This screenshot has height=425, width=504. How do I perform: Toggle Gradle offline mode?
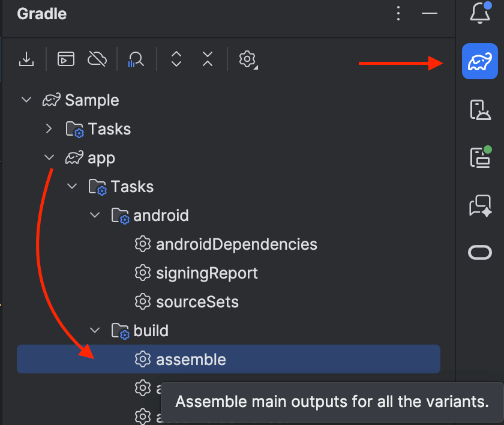coord(97,59)
